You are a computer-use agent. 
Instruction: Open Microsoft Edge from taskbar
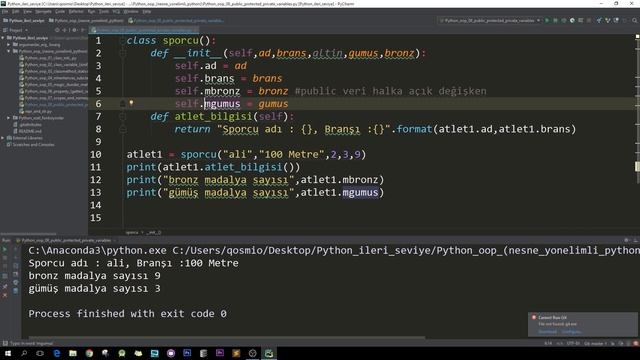(x=57, y=353)
